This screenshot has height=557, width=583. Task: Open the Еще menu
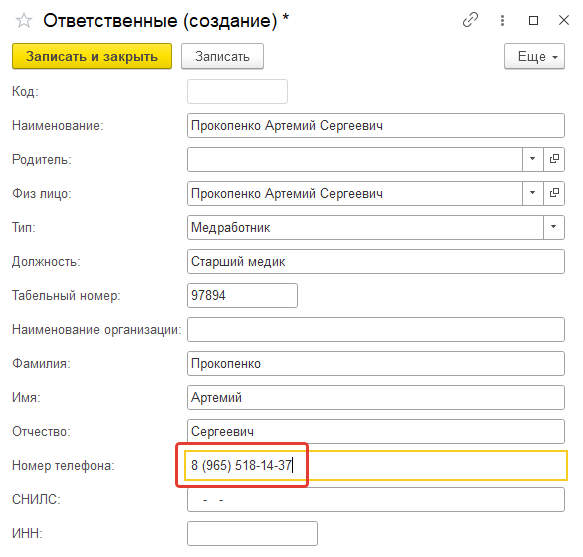coord(534,57)
